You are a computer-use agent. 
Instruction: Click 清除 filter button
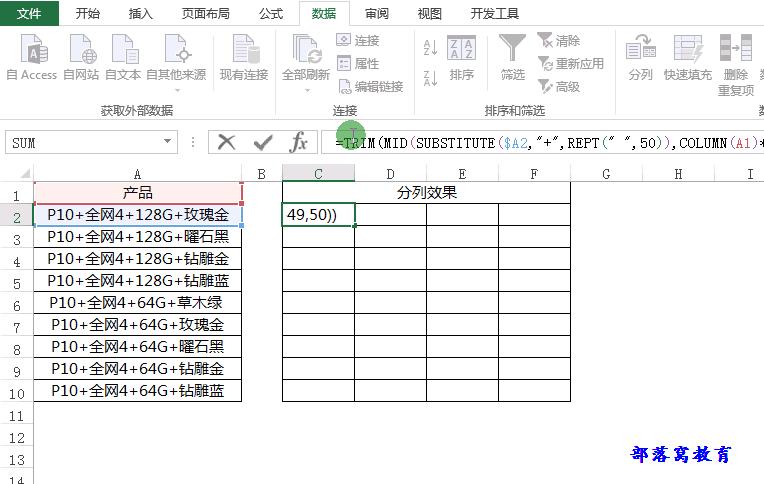[559, 40]
